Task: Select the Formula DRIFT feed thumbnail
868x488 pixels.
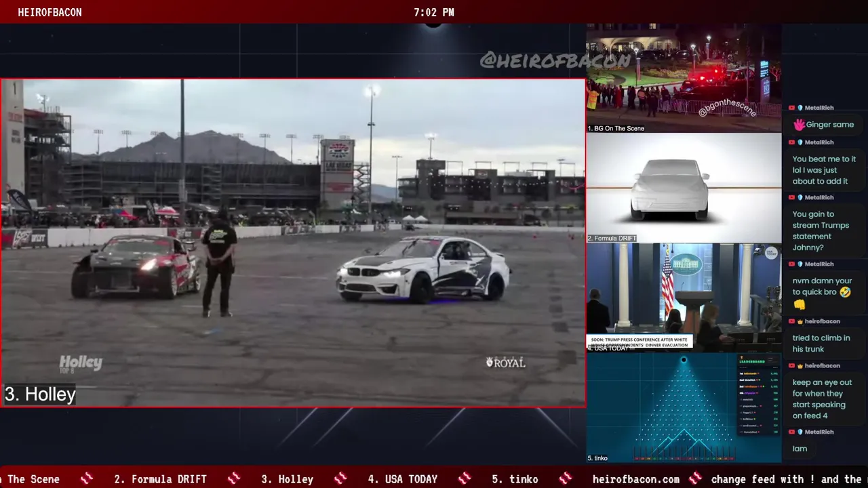Action: tap(684, 188)
